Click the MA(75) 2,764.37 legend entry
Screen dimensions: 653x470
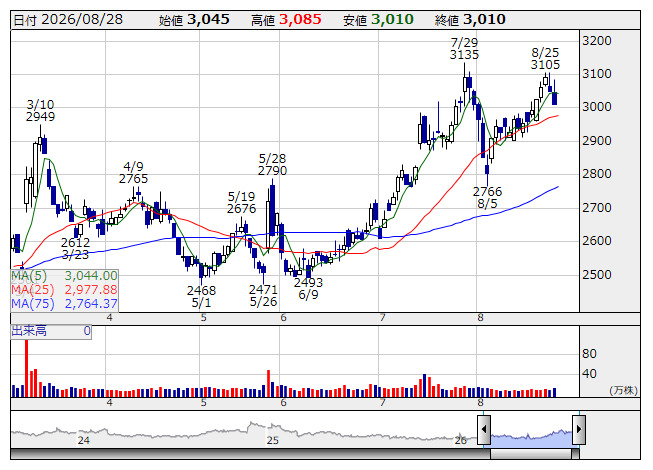pos(64,303)
